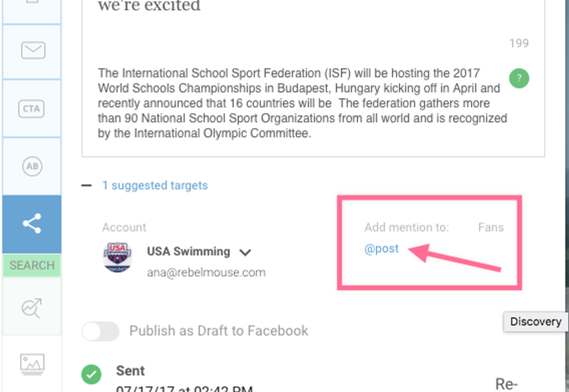This screenshot has width=569, height=392.
Task: Click the USA Swimming logo thumbnail
Action: tap(118, 256)
